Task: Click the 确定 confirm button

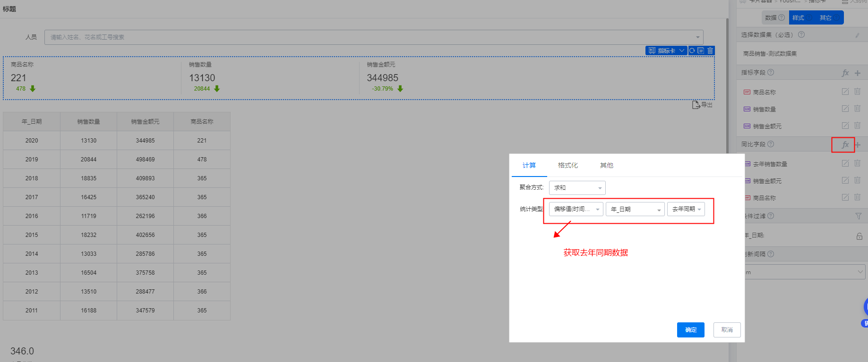Action: point(691,330)
